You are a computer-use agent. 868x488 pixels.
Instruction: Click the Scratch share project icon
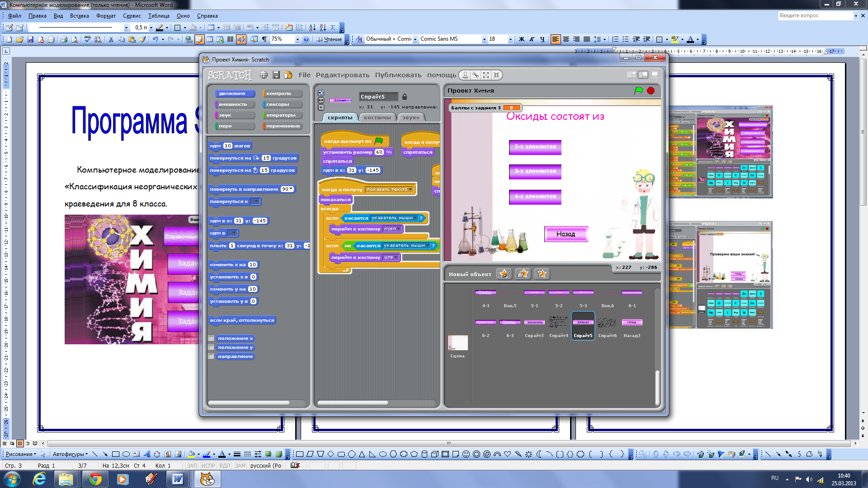click(x=288, y=75)
